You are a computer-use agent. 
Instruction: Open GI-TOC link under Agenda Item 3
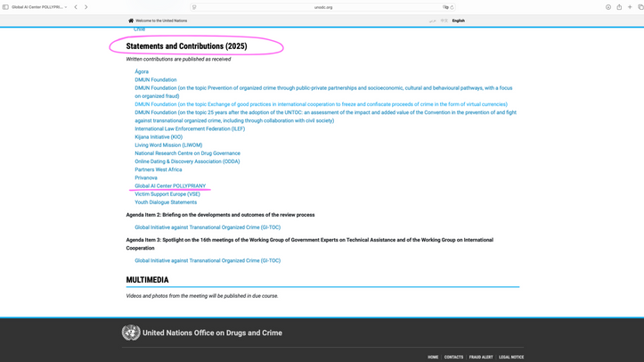click(208, 260)
